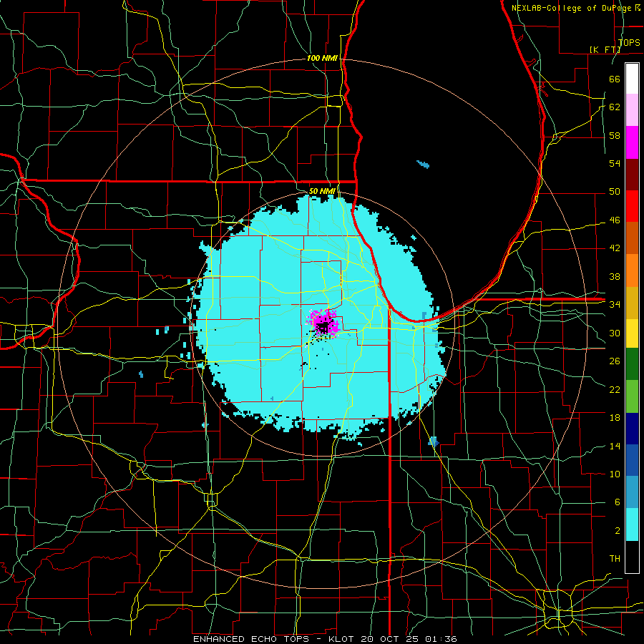Click the '54' legend value
Image resolution: width=644 pixels, height=644 pixels.
(x=615, y=163)
